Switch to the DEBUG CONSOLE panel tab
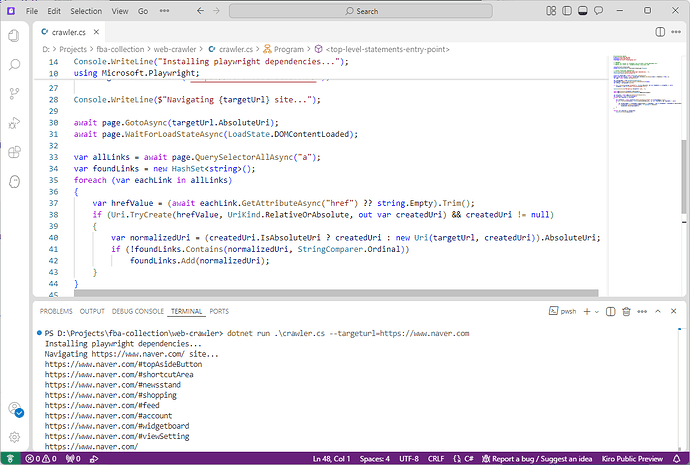Screen dimensions: 690x465 [x=138, y=311]
